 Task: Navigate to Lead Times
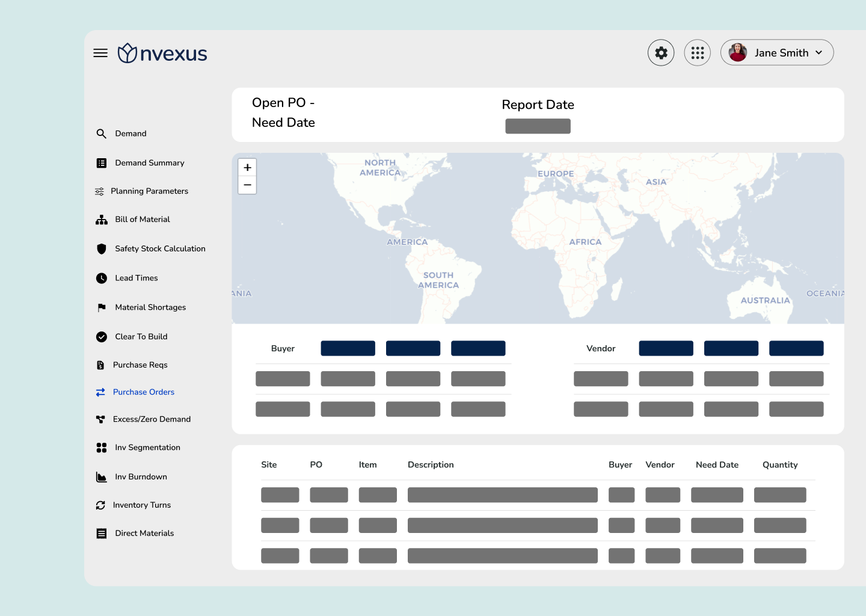pos(137,278)
